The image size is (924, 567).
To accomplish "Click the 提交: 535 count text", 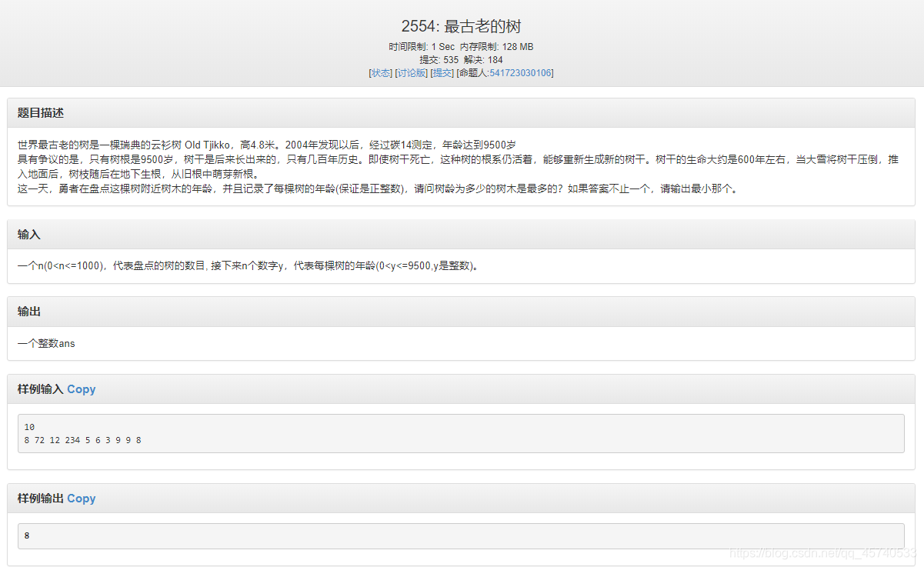I will coord(439,60).
